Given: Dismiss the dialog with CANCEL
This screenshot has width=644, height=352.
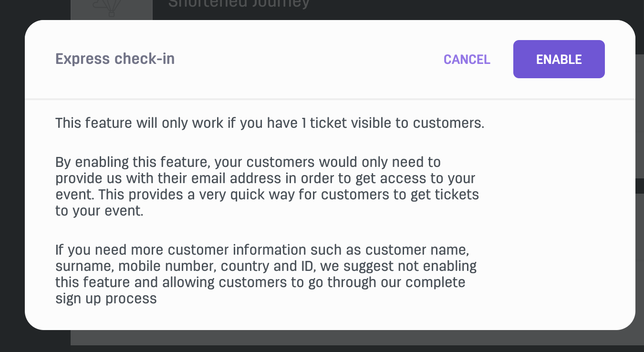Looking at the screenshot, I should click(467, 59).
